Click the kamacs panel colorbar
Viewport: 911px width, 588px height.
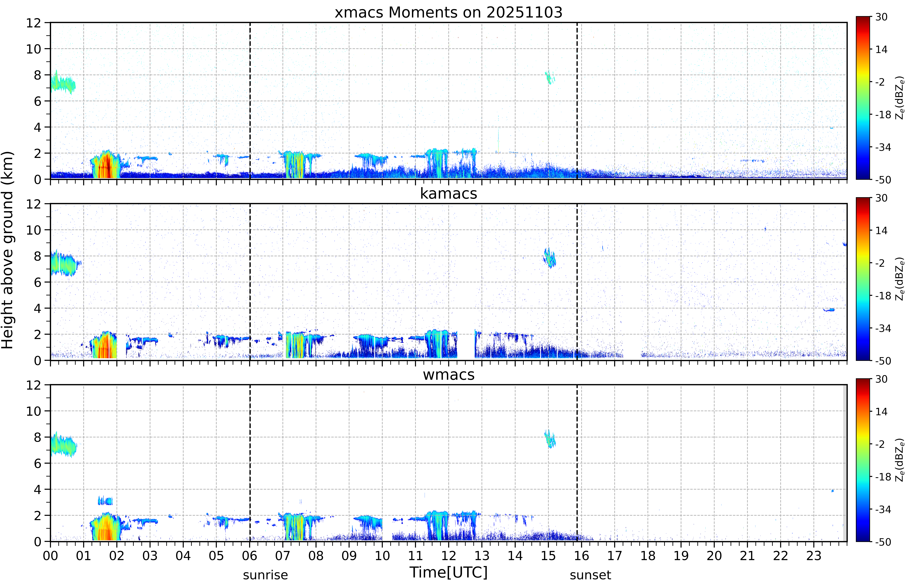pos(863,279)
